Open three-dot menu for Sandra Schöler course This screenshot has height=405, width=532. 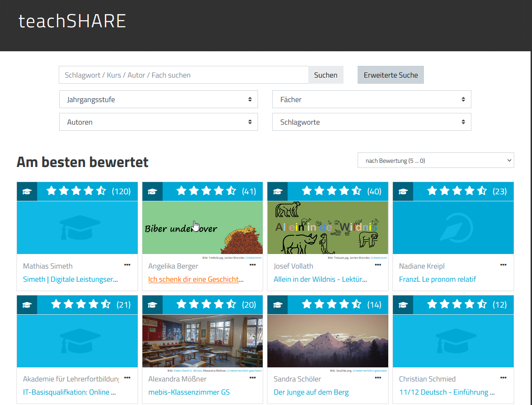(378, 378)
